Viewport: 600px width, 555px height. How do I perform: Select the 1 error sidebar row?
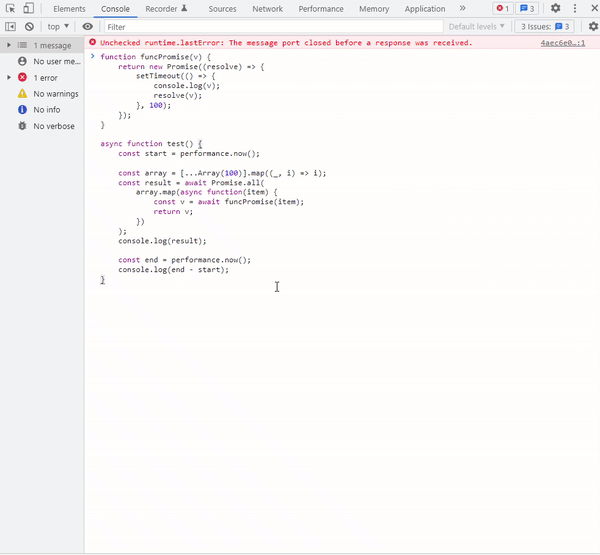point(42,78)
